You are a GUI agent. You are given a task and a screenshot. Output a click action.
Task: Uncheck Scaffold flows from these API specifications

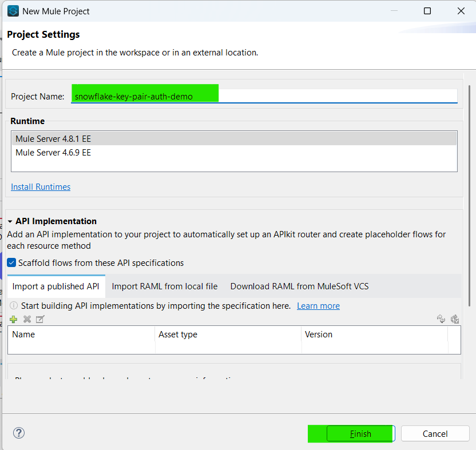12,263
